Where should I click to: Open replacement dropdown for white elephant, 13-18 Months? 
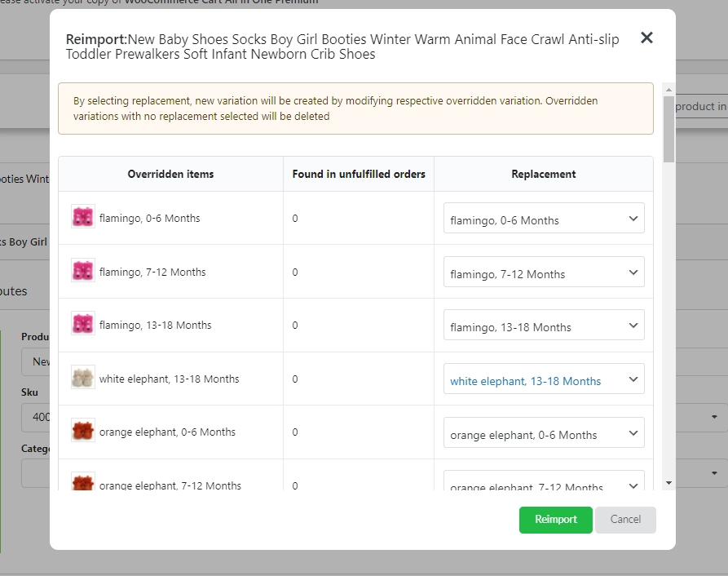pos(544,379)
